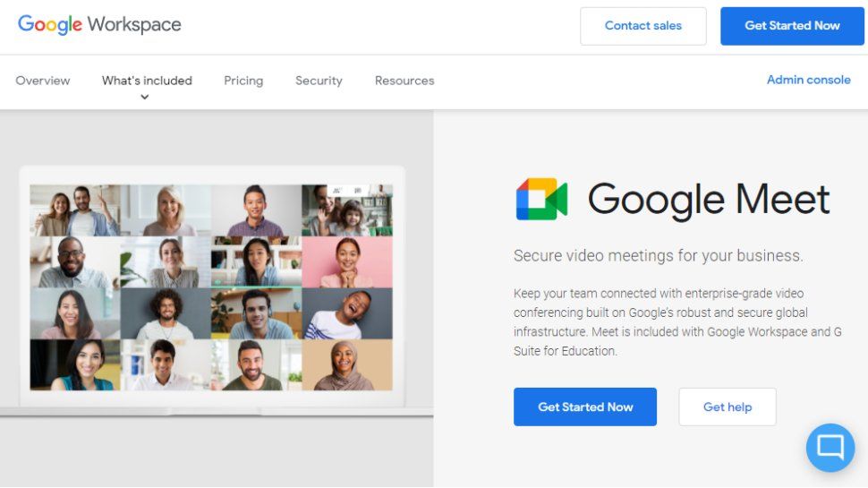The width and height of the screenshot is (868, 488).
Task: Switch to the Pricing tab
Action: (243, 81)
